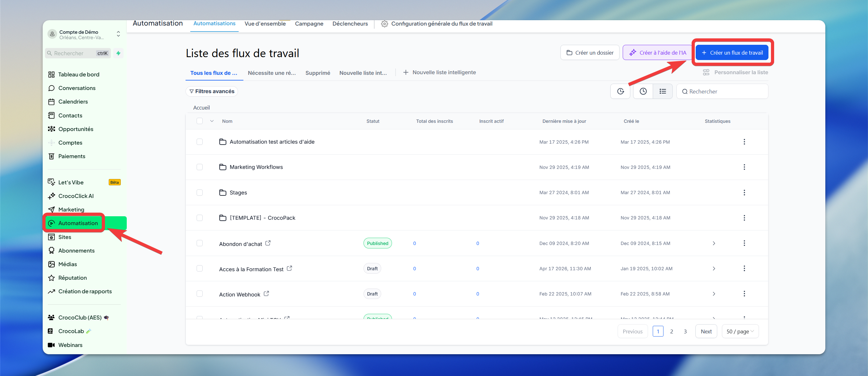Launch CrocoClick AI sparkle icon
Image resolution: width=868 pixels, height=376 pixels.
(51, 196)
